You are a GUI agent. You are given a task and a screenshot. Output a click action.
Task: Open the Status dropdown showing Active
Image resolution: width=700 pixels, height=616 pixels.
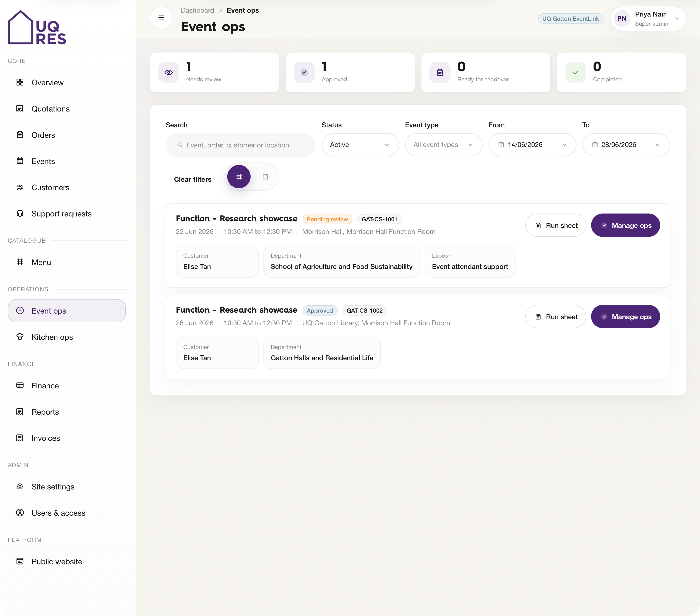(x=360, y=145)
